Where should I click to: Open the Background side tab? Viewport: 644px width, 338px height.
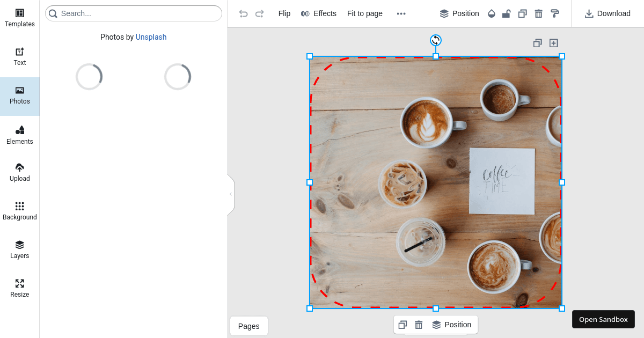coord(20,211)
